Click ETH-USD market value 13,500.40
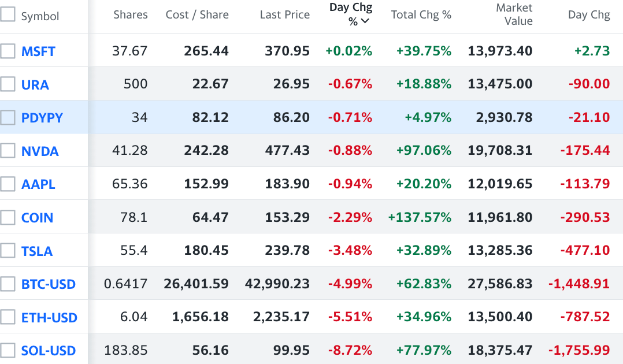The width and height of the screenshot is (623, 364). coord(500,317)
